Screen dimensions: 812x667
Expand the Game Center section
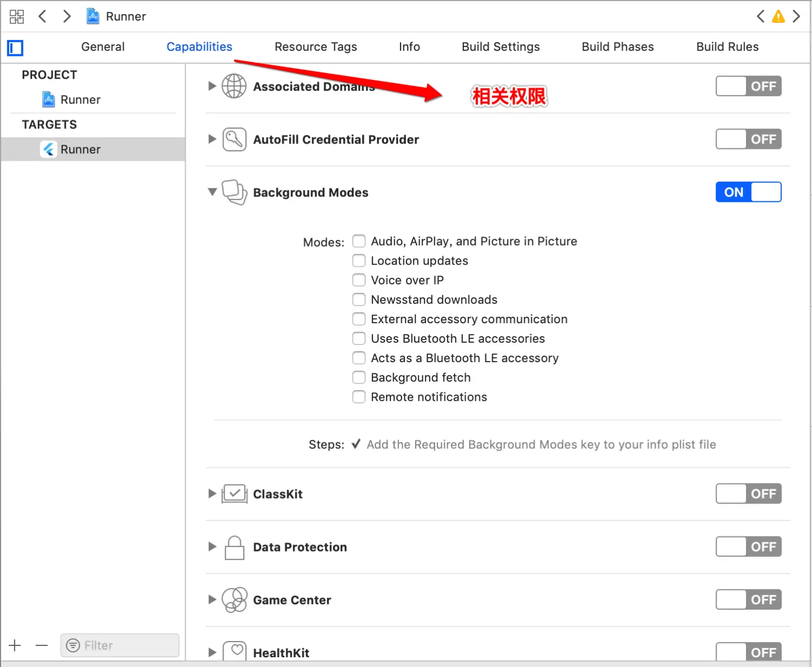click(x=212, y=600)
